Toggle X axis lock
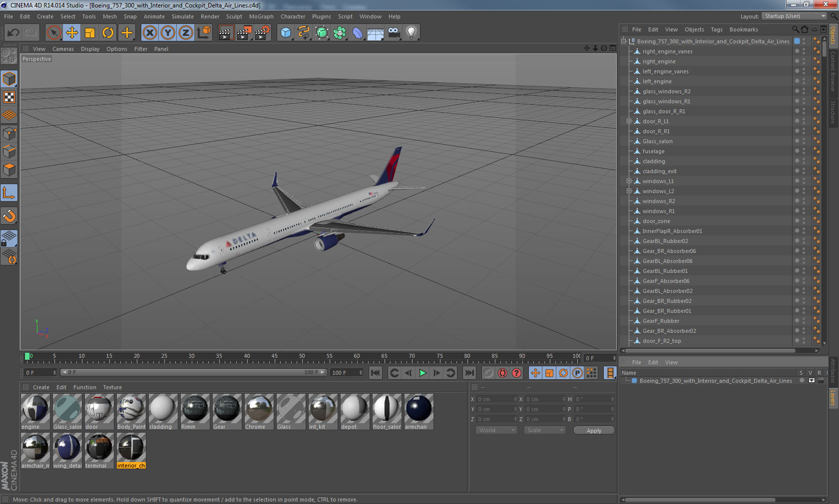Viewport: 839px width, 504px height. tap(149, 33)
